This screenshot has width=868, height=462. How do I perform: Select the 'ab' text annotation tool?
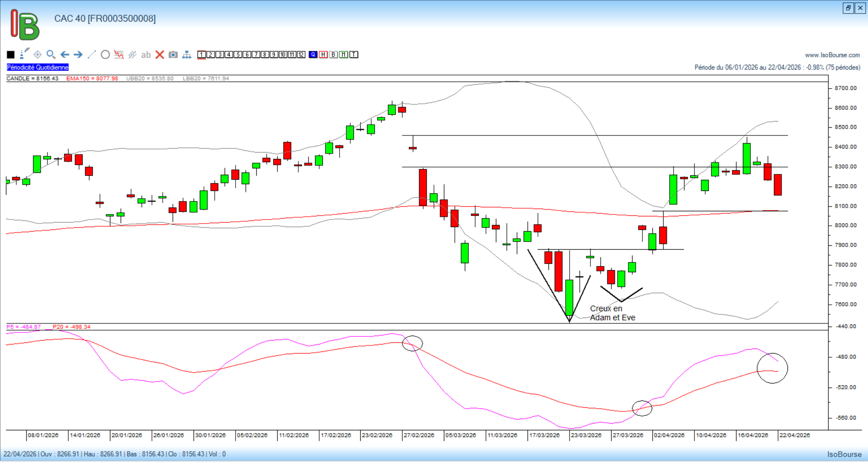pyautogui.click(x=146, y=55)
